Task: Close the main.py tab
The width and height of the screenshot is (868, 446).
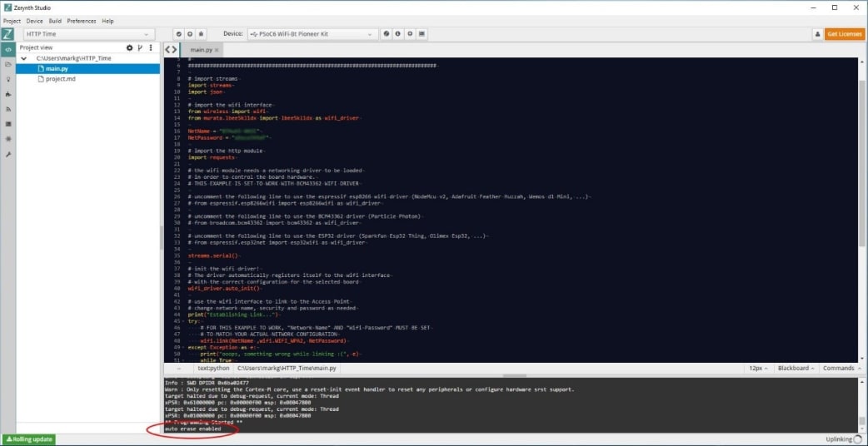Action: [217, 50]
